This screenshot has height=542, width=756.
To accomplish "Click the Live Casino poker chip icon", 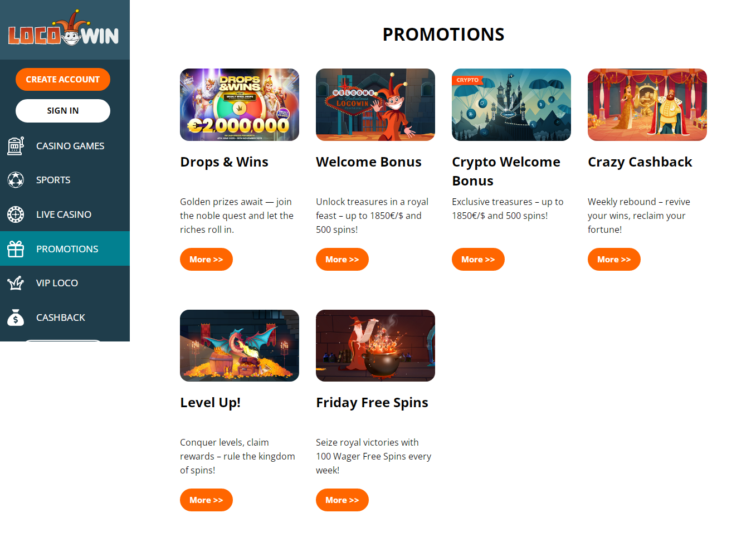I will pyautogui.click(x=16, y=214).
